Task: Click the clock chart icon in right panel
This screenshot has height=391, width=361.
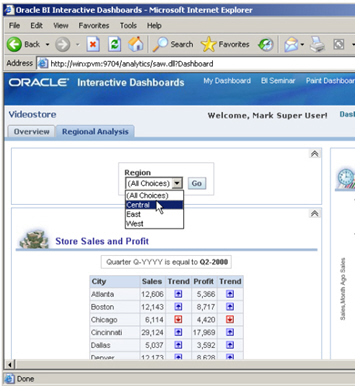Action: (346, 179)
